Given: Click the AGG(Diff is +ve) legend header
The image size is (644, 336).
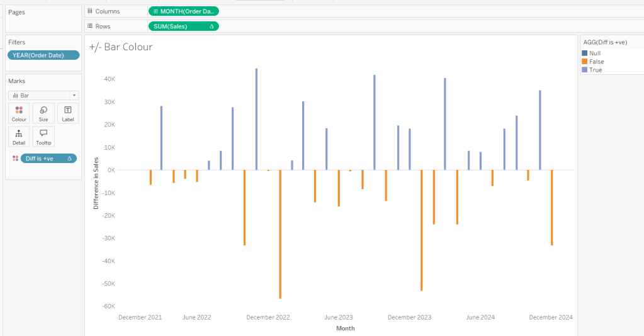Looking at the screenshot, I should [x=605, y=42].
